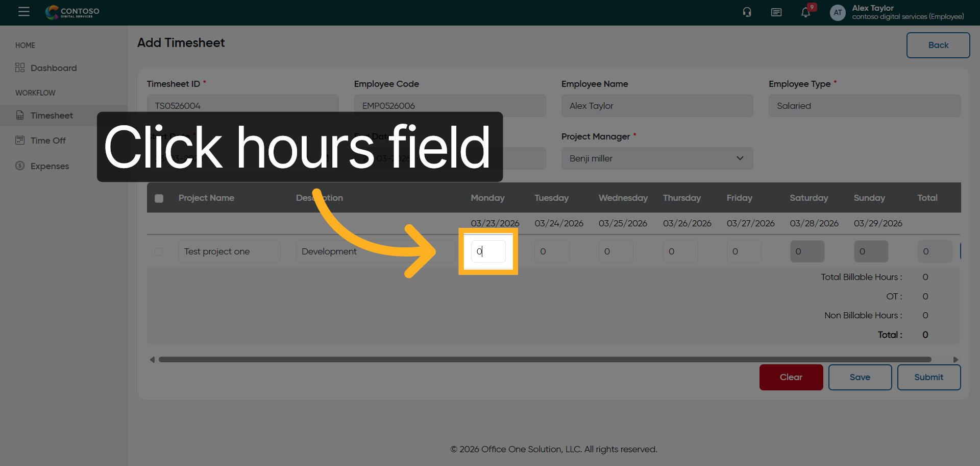Open the messages chat icon
Viewport: 980px width, 466px height.
point(776,12)
